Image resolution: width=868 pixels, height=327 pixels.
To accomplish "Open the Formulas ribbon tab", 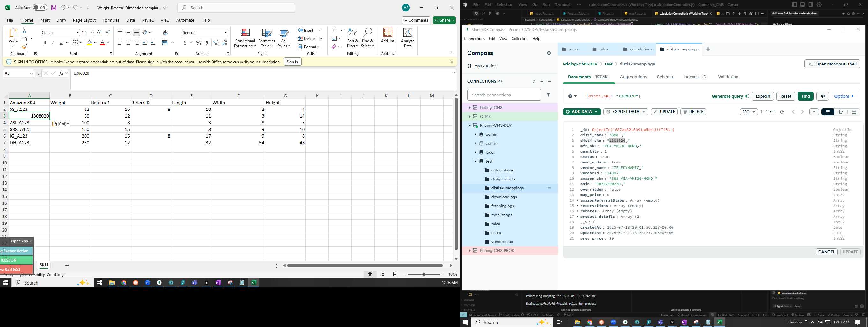I will [x=111, y=20].
